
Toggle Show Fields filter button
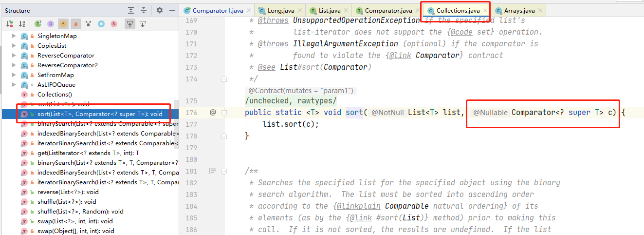tap(63, 23)
